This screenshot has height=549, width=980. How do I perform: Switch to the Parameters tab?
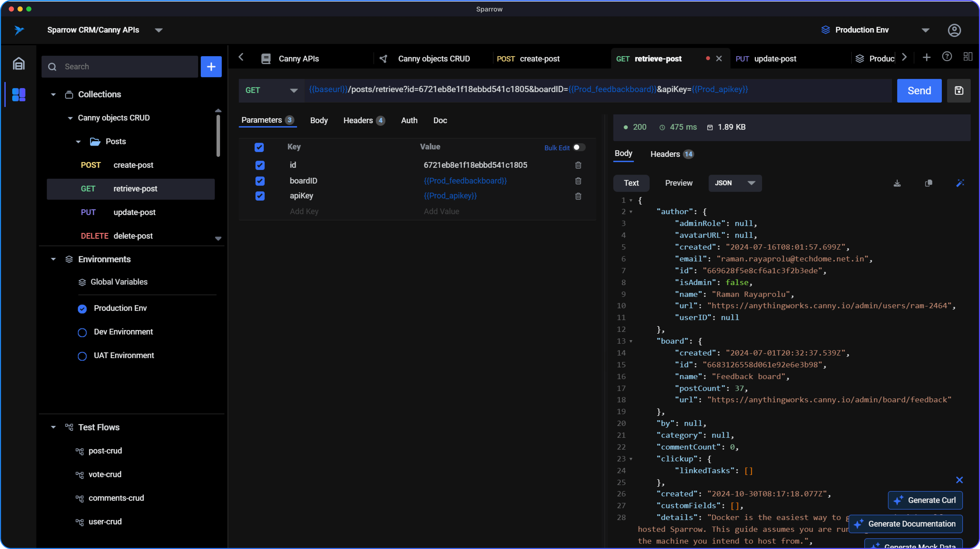point(267,120)
